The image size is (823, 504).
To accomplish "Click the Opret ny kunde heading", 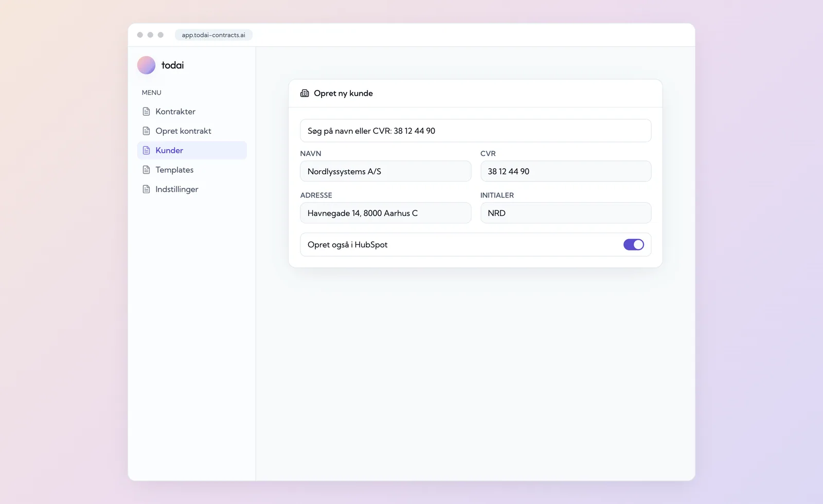I will (x=343, y=93).
